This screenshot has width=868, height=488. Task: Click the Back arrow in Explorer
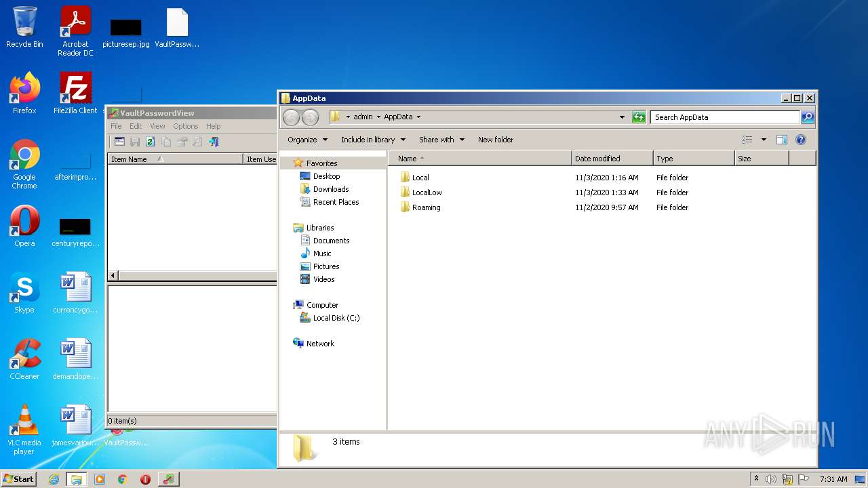click(x=291, y=117)
